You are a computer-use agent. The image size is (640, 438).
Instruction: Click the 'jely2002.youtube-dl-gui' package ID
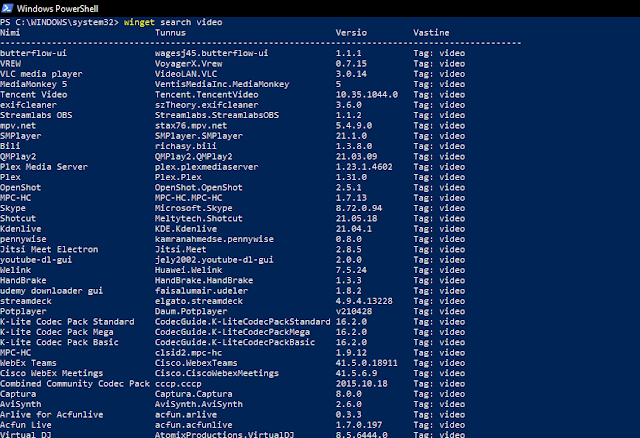(214, 260)
